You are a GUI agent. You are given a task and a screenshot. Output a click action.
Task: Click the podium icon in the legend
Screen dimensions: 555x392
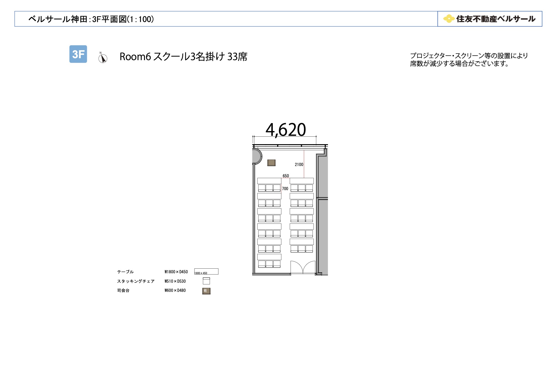pos(206,291)
